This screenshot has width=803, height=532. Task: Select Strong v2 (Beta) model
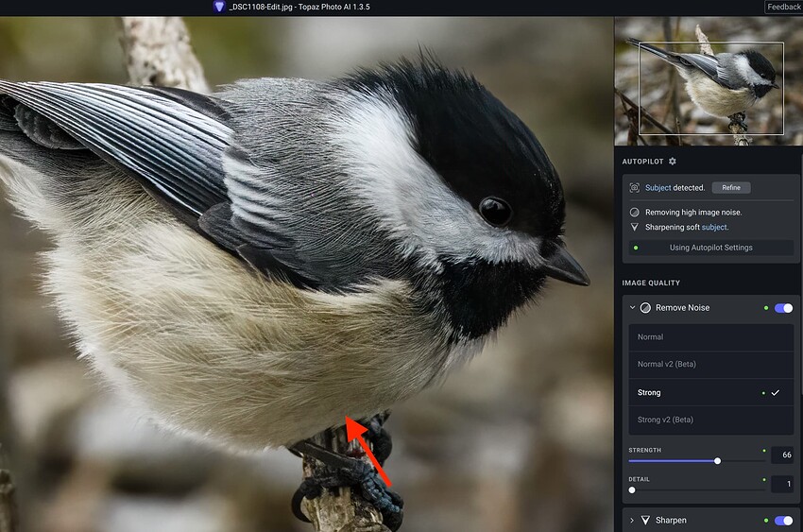(710, 420)
